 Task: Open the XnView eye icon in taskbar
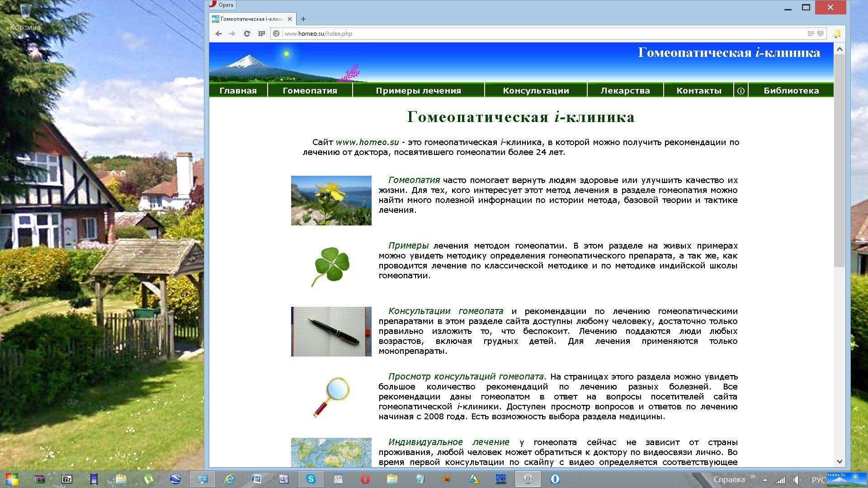pyautogui.click(x=447, y=479)
